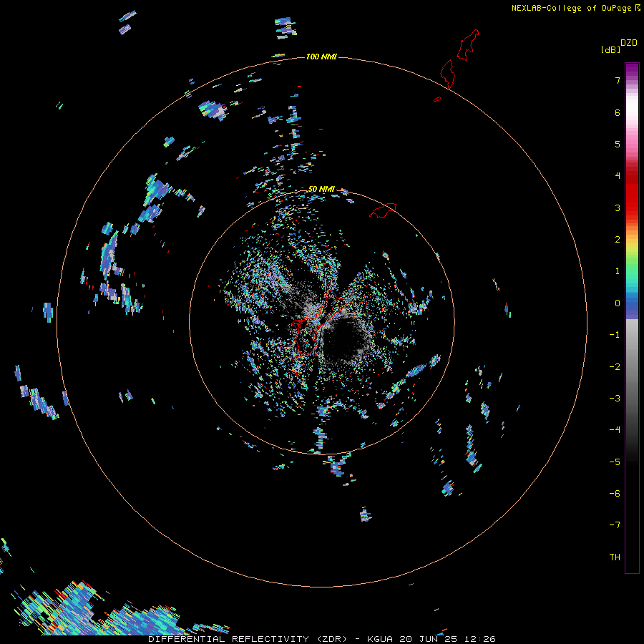
Task: Click the topmost red island outline beyond 100 NMI
Action: pyautogui.click(x=468, y=45)
